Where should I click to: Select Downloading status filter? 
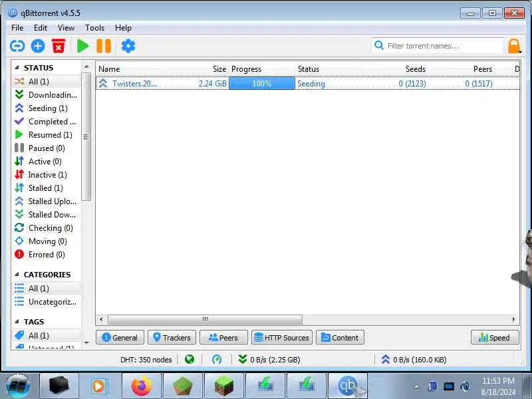47,94
